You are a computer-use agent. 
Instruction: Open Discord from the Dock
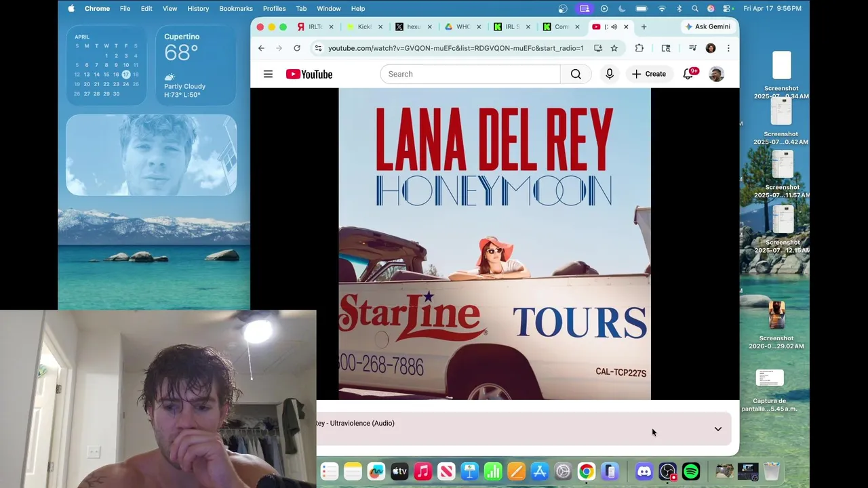coord(644,471)
